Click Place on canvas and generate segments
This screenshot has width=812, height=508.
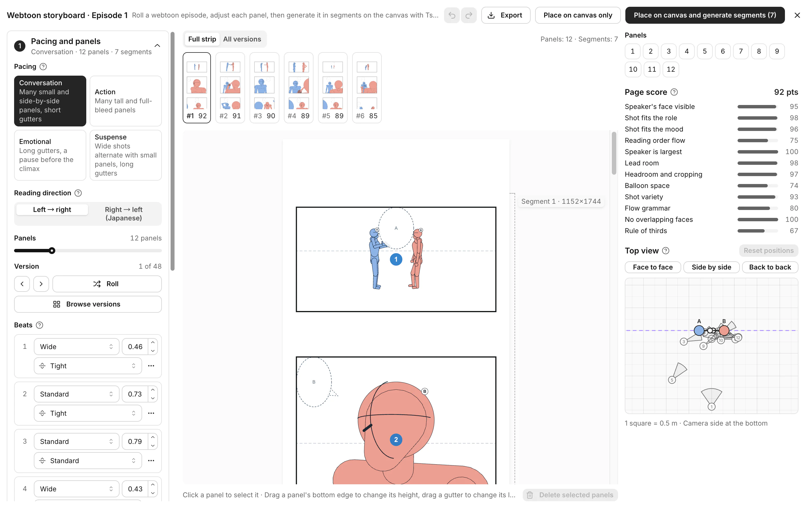coord(705,15)
